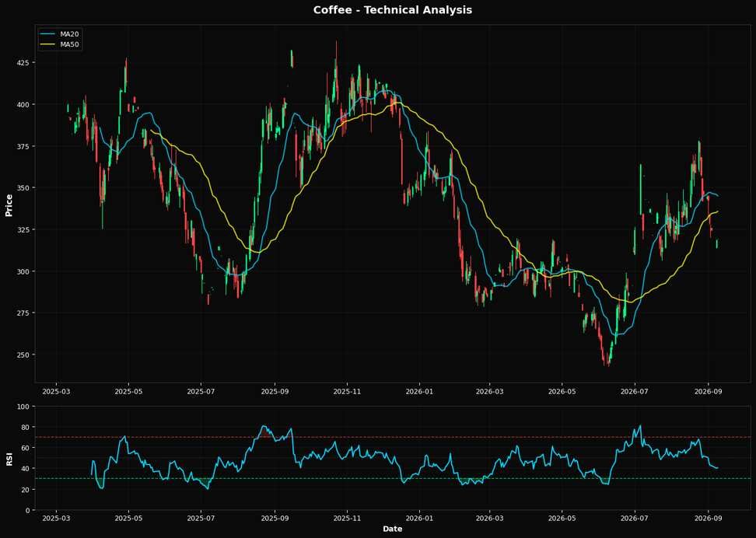Click 2026-07 on the price chart axis
This screenshot has width=756, height=538.
coord(634,391)
